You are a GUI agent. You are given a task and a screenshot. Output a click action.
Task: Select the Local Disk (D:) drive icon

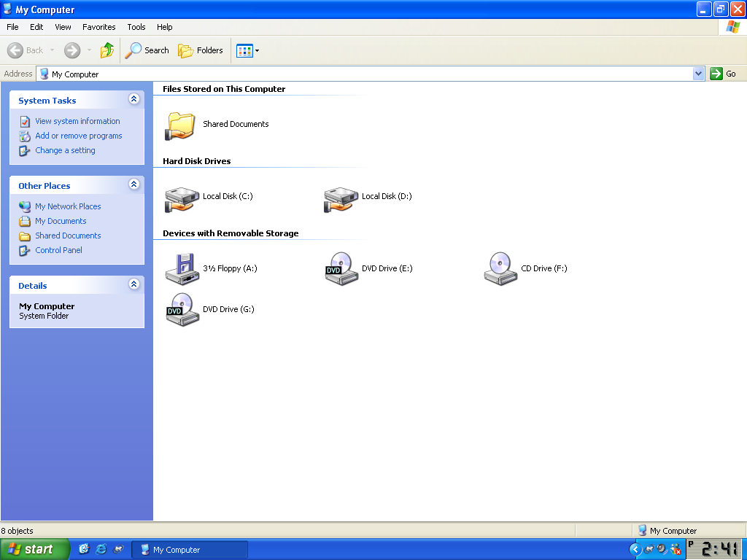(x=341, y=198)
